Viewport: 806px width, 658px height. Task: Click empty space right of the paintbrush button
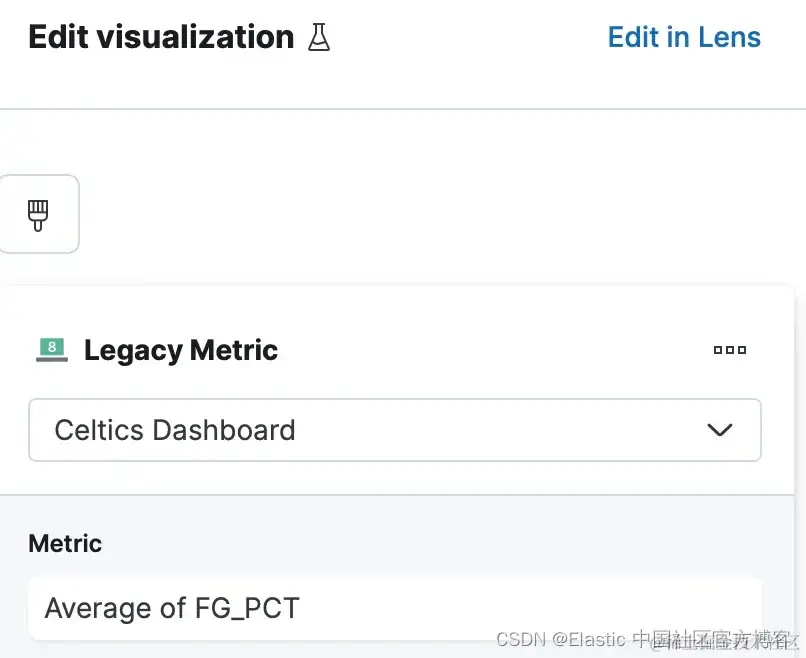pyautogui.click(x=400, y=214)
